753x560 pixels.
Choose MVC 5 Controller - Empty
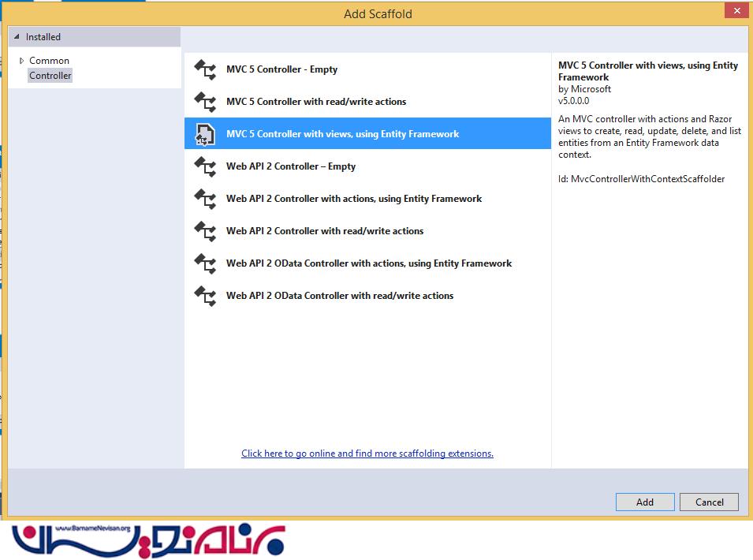[x=367, y=69]
